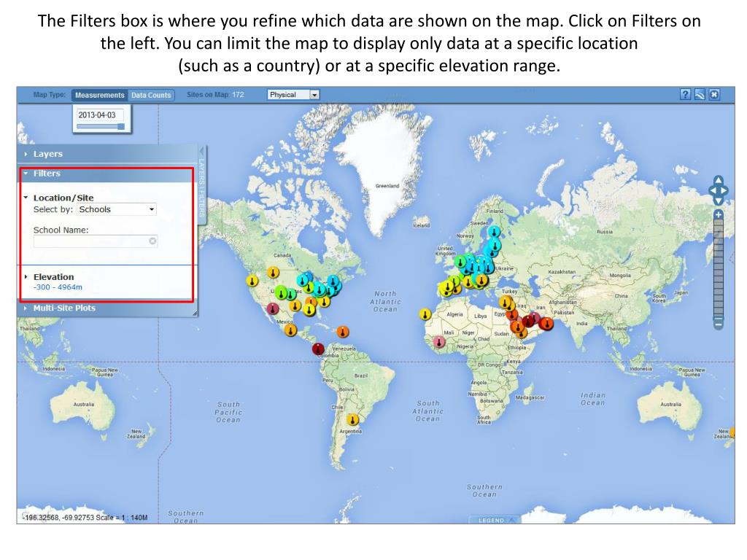
Task: Click the Map Type label
Action: click(50, 95)
